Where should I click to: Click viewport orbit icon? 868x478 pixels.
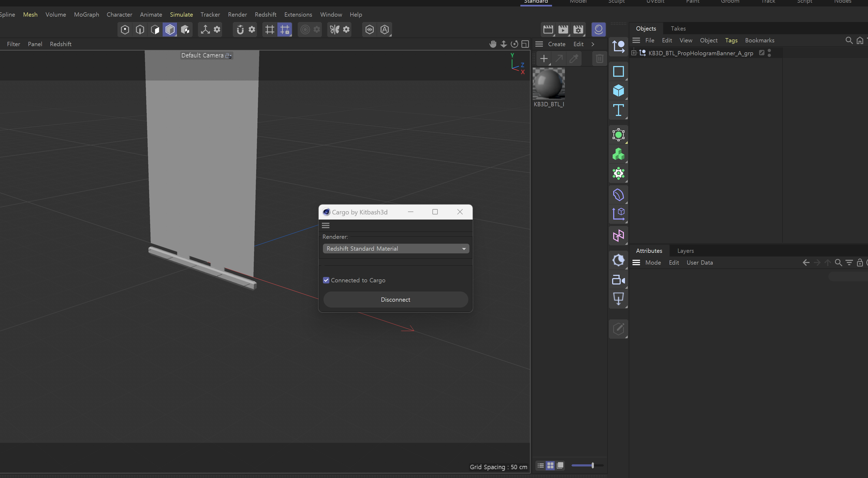[514, 44]
